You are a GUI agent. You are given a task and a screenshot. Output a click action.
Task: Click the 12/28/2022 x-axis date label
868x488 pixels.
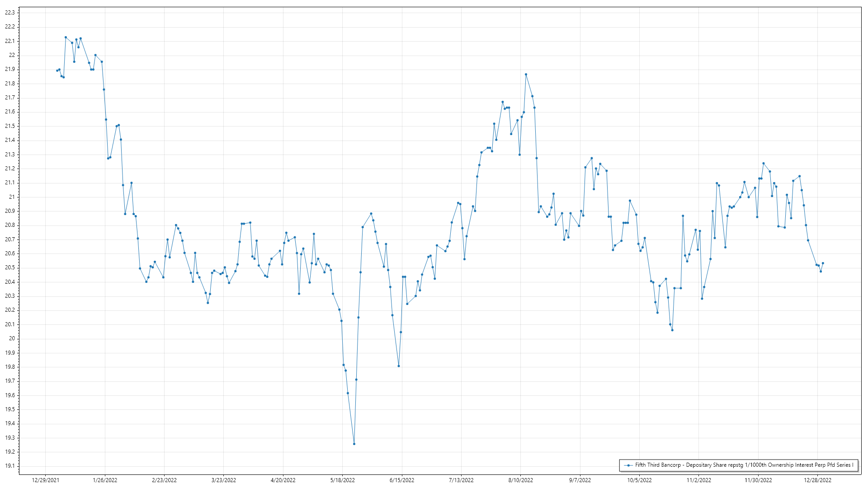(817, 480)
